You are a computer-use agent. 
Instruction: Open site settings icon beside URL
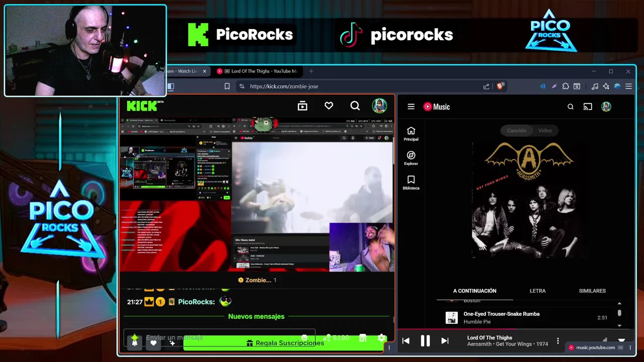click(x=242, y=86)
